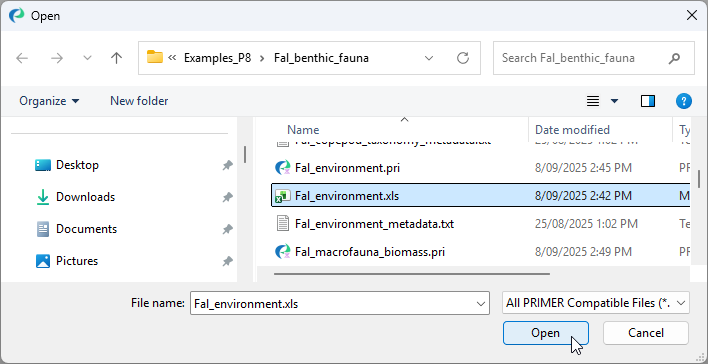Click date 8/09/2025 2:49 PM cell
708x364 pixels.
[583, 252]
